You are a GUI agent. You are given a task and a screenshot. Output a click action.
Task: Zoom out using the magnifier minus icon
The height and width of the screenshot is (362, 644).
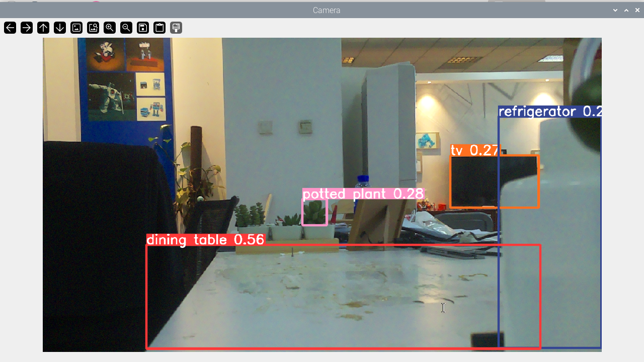126,28
